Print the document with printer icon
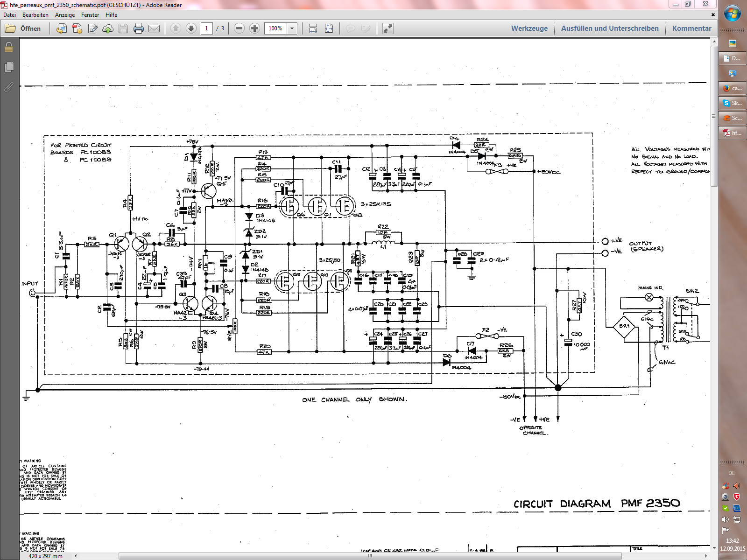Screen dimensions: 747x560 [x=139, y=28]
